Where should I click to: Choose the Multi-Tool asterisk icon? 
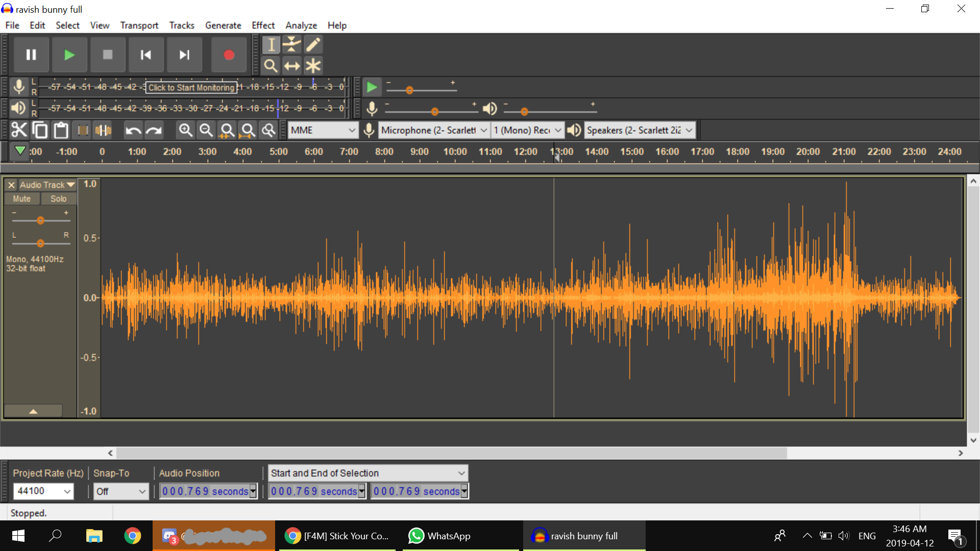[x=313, y=66]
